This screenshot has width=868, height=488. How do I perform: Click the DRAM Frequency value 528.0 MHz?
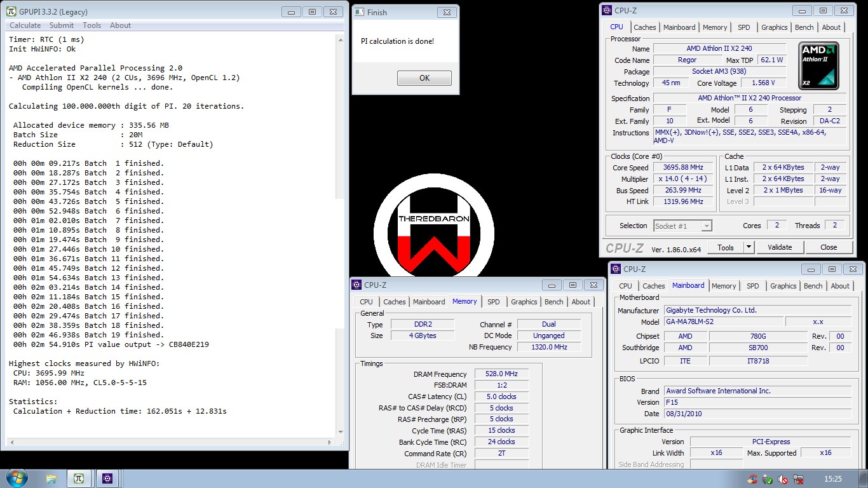pos(502,374)
